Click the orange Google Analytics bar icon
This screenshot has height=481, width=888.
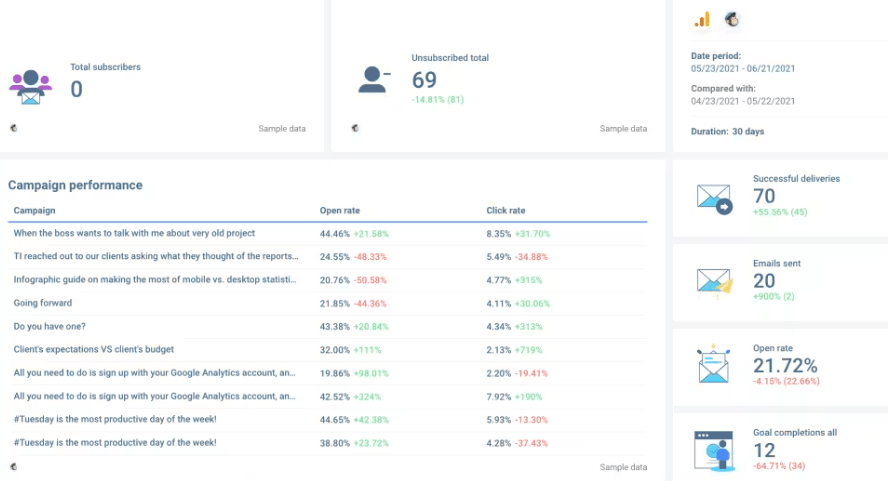(x=702, y=20)
